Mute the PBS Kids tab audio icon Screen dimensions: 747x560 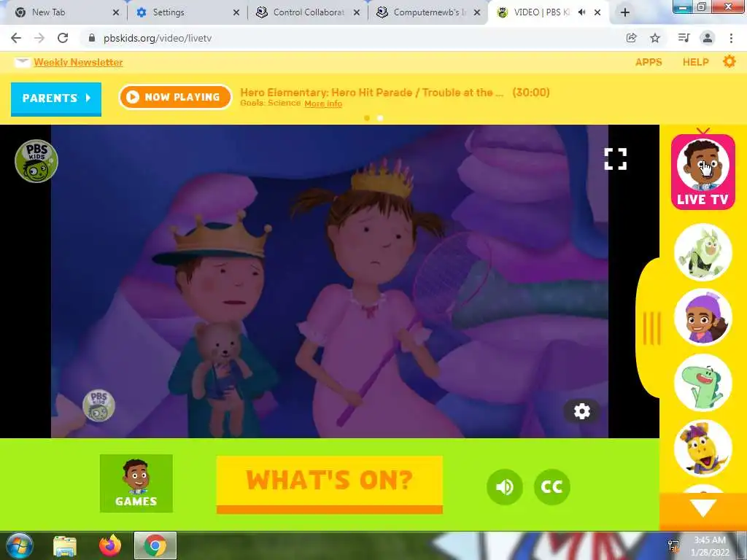[x=581, y=12]
